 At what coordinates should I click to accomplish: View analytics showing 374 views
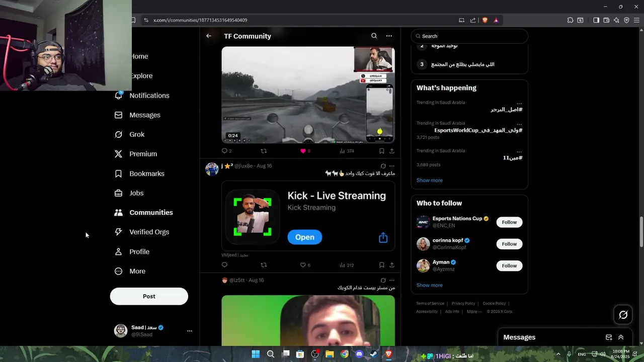click(347, 151)
